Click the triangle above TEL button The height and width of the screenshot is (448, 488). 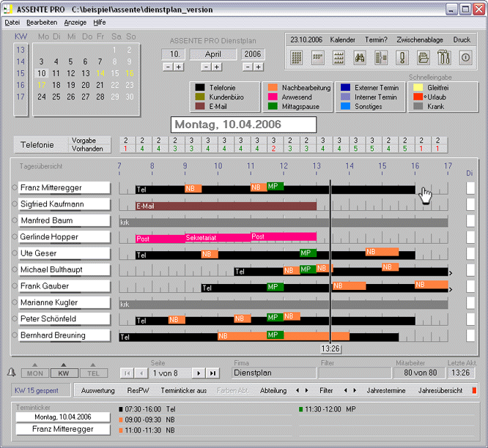coord(93,365)
